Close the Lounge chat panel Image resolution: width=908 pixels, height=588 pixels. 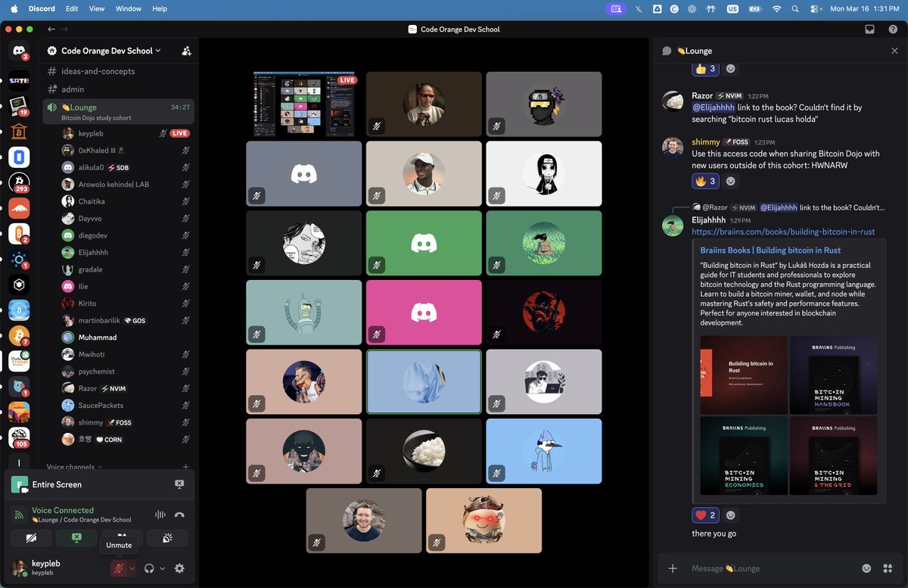tap(894, 51)
